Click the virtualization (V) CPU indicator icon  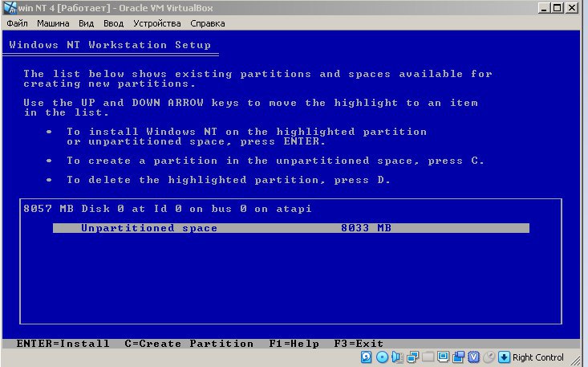point(473,357)
